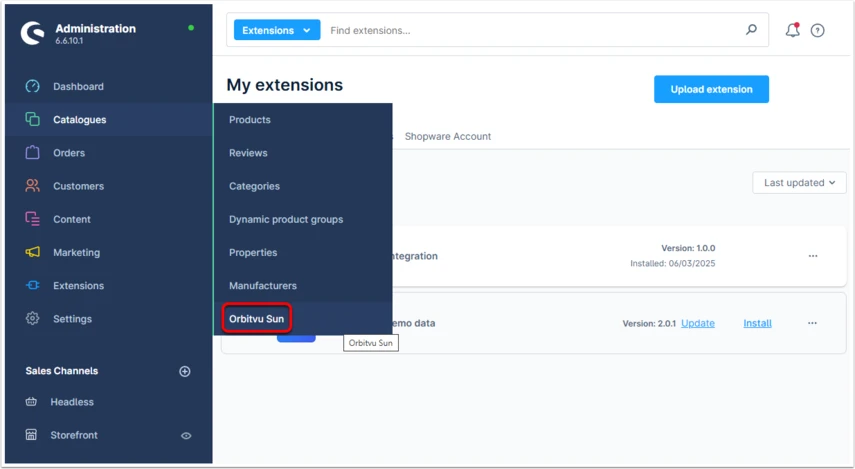Open the Customers section icon
The image size is (855, 469).
33,186
